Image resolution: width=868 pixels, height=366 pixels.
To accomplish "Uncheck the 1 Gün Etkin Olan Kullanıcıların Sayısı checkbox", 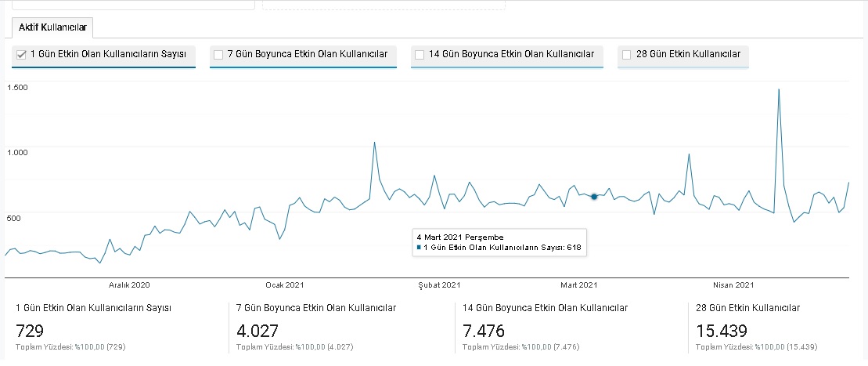I will tap(22, 54).
